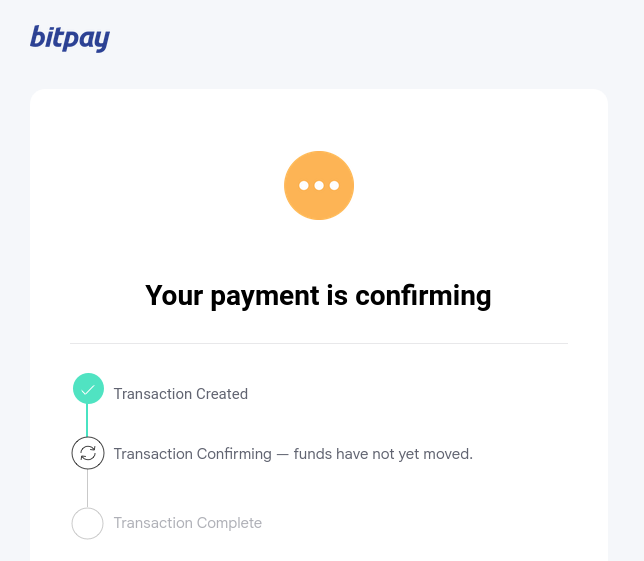Click the green checkmark step icon

pyautogui.click(x=88, y=389)
